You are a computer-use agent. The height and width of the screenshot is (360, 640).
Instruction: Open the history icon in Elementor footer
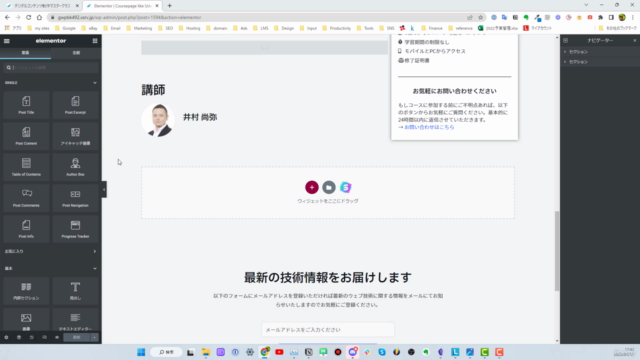(x=31, y=338)
